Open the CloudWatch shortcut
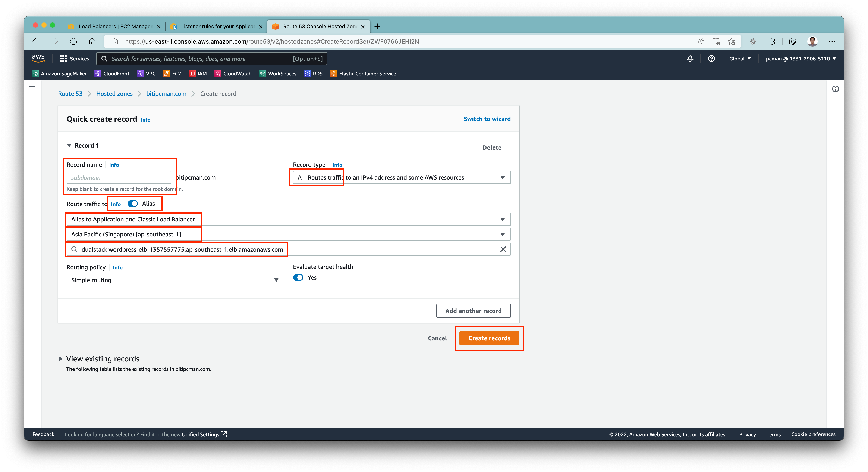Screen dimensions: 868x472 233,74
